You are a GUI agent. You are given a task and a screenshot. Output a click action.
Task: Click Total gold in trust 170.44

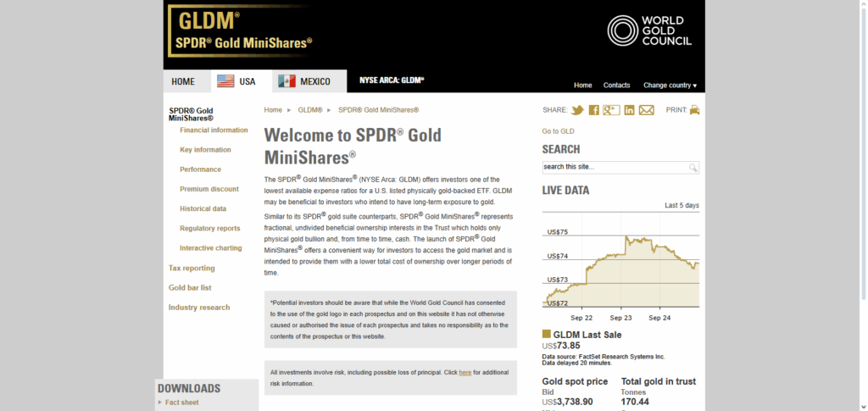[635, 402]
